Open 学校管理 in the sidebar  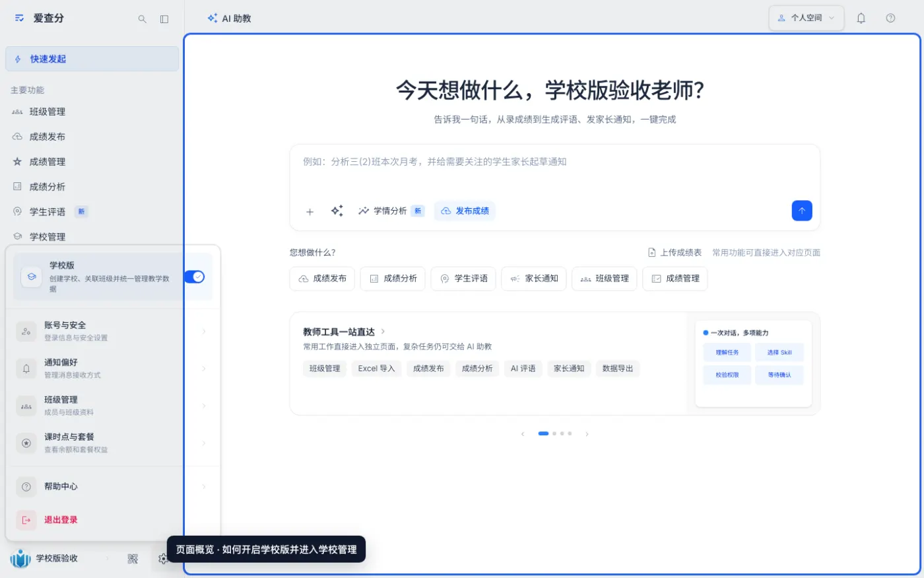pos(92,236)
